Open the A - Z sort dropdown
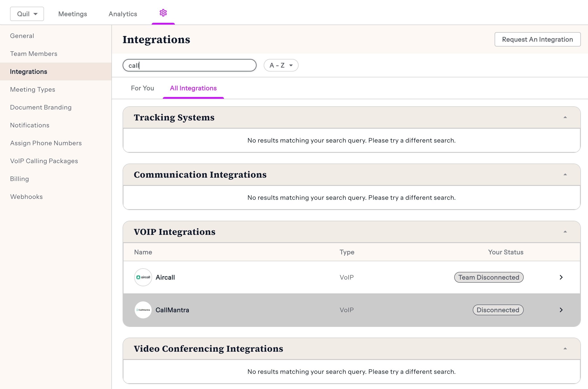Image resolution: width=588 pixels, height=389 pixels. (x=281, y=65)
